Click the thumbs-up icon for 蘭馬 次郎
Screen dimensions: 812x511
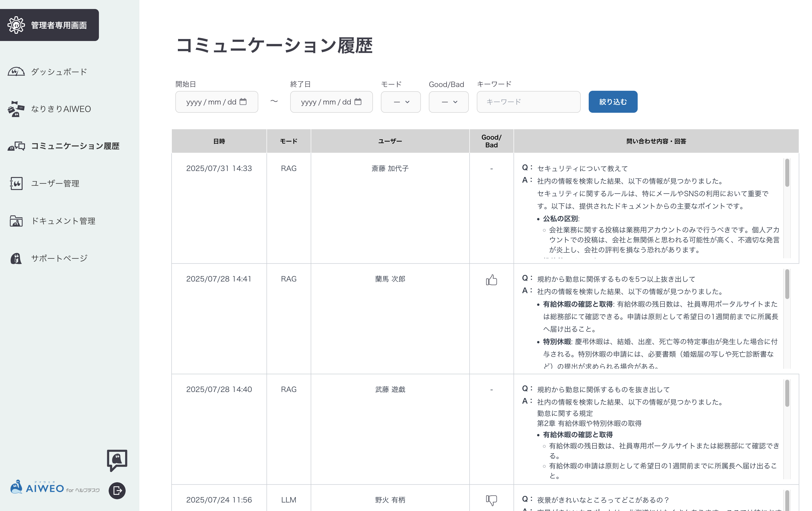(x=491, y=279)
